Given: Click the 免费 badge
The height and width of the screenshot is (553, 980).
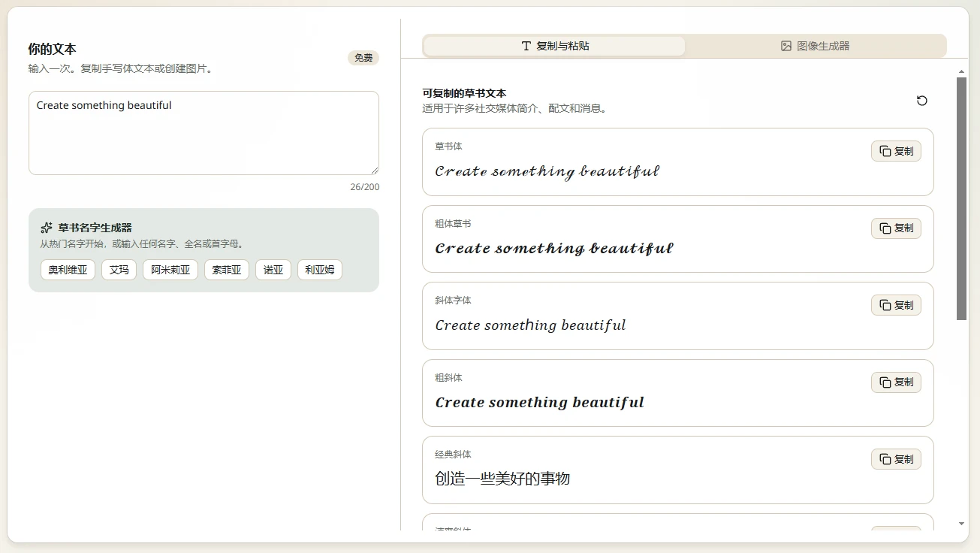Looking at the screenshot, I should [363, 58].
